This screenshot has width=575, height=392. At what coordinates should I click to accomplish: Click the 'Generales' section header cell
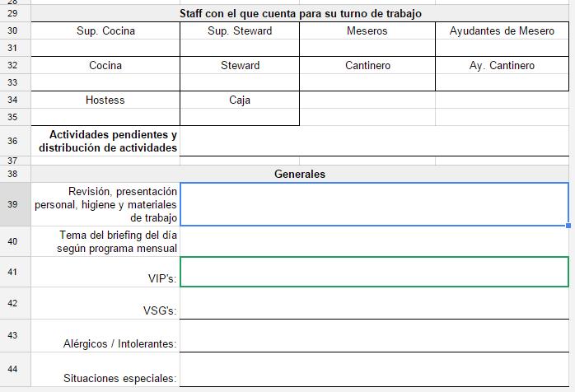[x=300, y=175]
